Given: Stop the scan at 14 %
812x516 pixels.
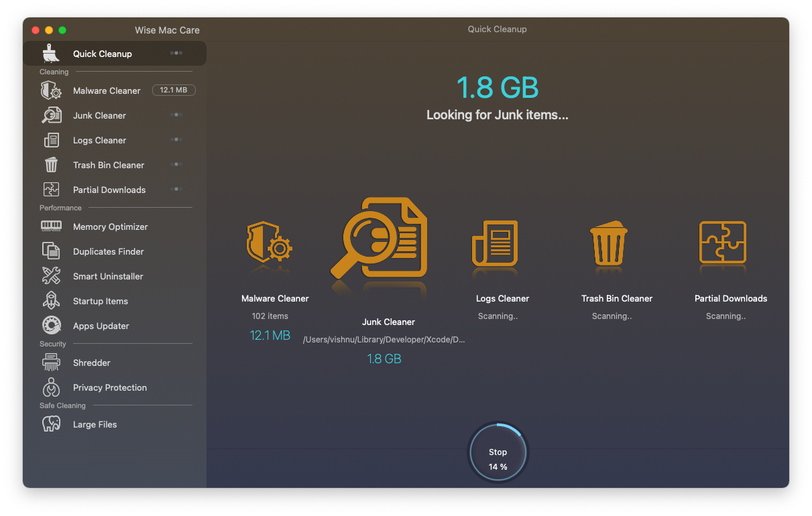Looking at the screenshot, I should [x=498, y=452].
